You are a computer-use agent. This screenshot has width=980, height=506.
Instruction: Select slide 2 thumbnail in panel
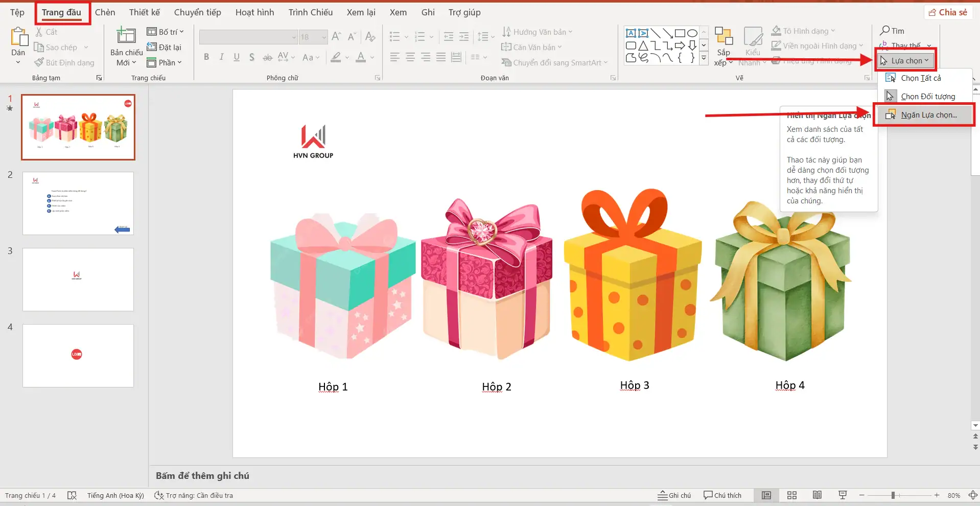(78, 203)
